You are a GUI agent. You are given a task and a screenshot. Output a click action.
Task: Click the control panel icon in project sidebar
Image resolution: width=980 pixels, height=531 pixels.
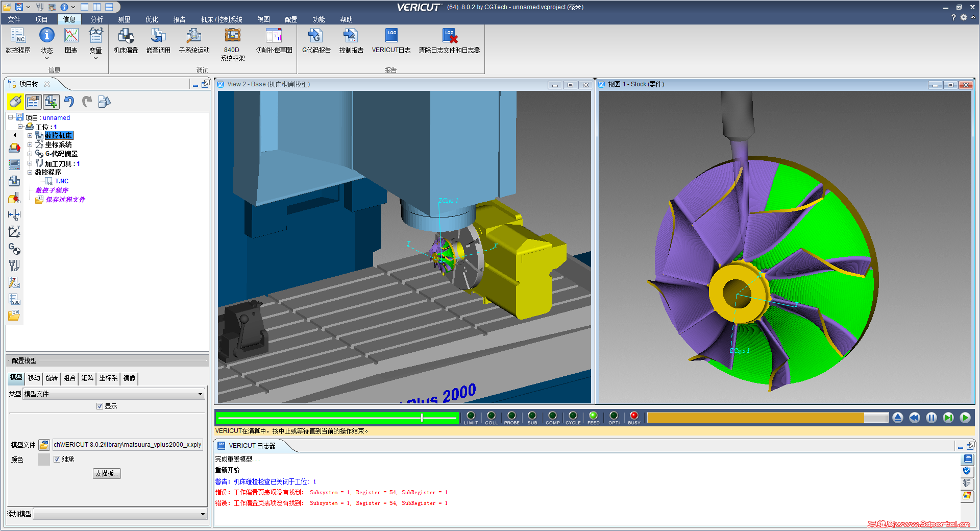14,164
